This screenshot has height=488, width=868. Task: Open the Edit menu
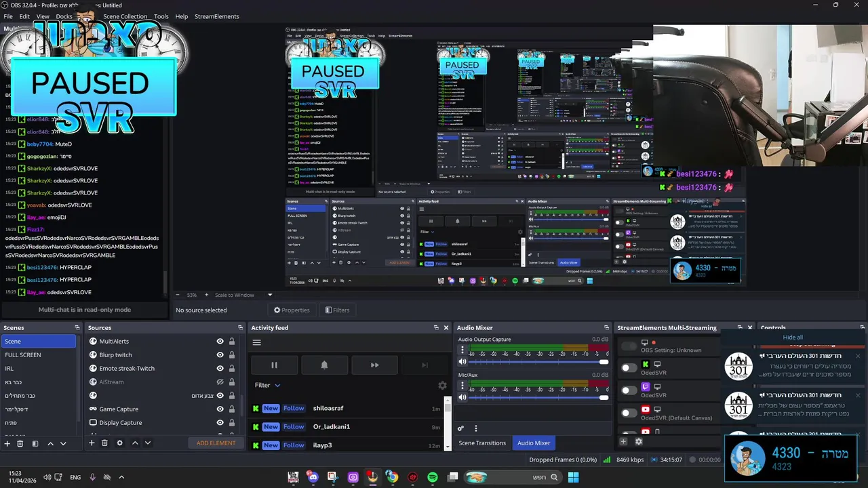pyautogui.click(x=24, y=16)
